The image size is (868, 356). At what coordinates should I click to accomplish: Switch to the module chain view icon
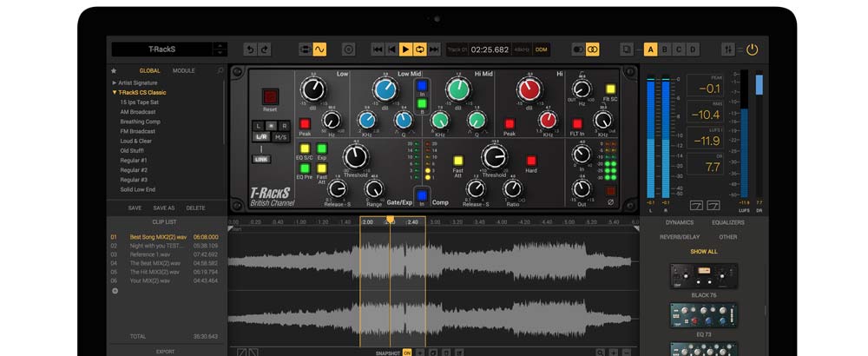point(306,49)
